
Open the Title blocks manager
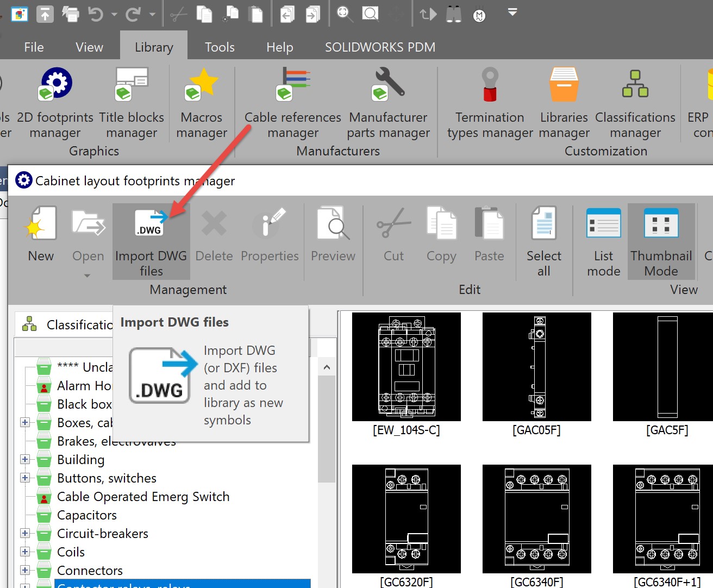point(130,103)
